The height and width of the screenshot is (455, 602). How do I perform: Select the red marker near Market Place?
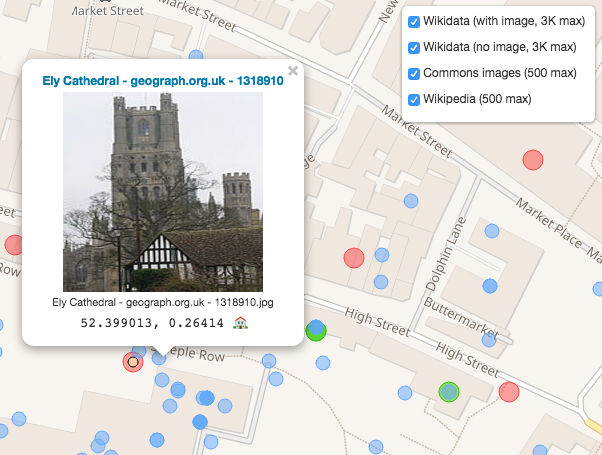tap(533, 159)
